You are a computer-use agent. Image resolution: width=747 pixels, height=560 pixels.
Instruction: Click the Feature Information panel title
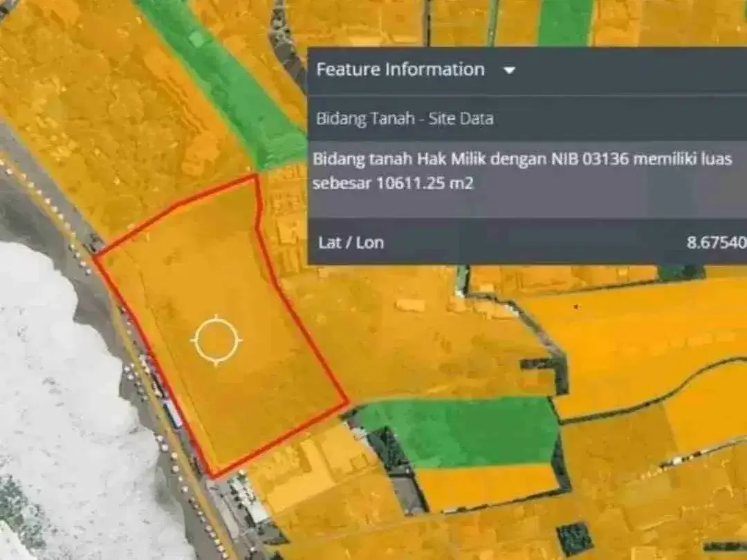tap(400, 70)
